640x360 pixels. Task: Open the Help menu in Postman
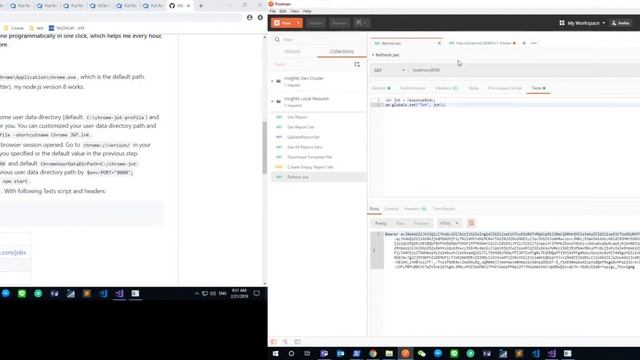tap(307, 11)
